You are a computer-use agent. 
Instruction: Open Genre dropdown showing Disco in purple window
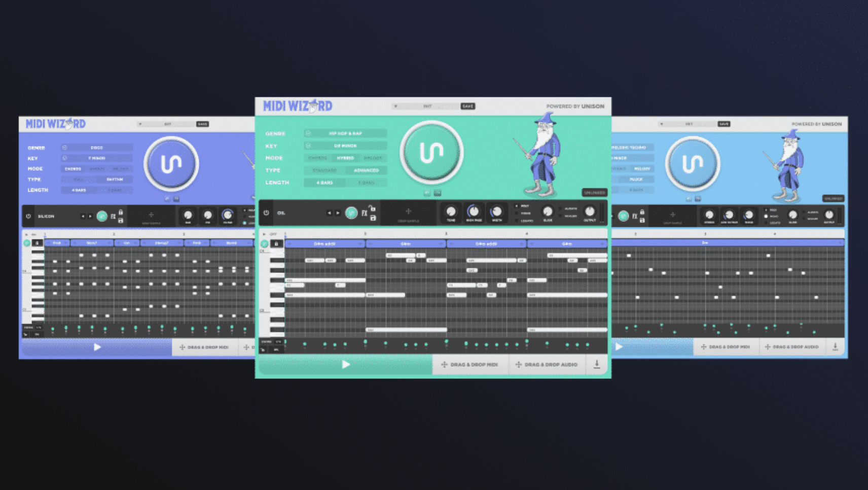pos(97,148)
